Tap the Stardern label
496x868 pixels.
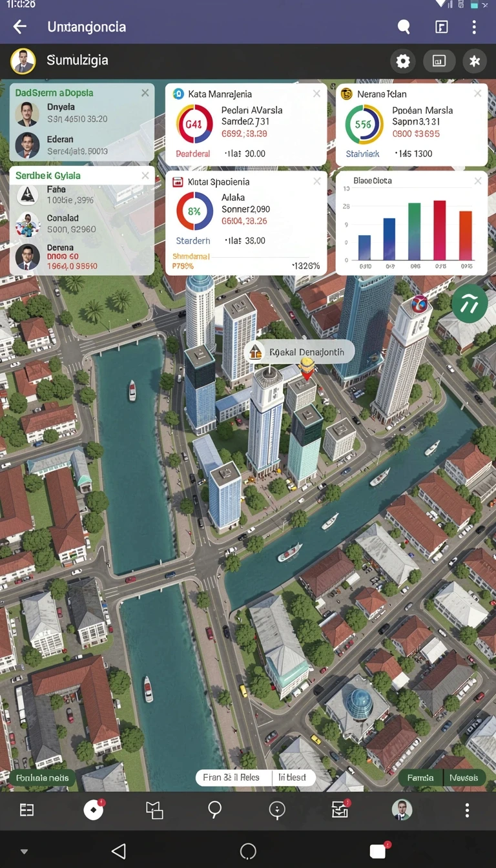coord(193,240)
